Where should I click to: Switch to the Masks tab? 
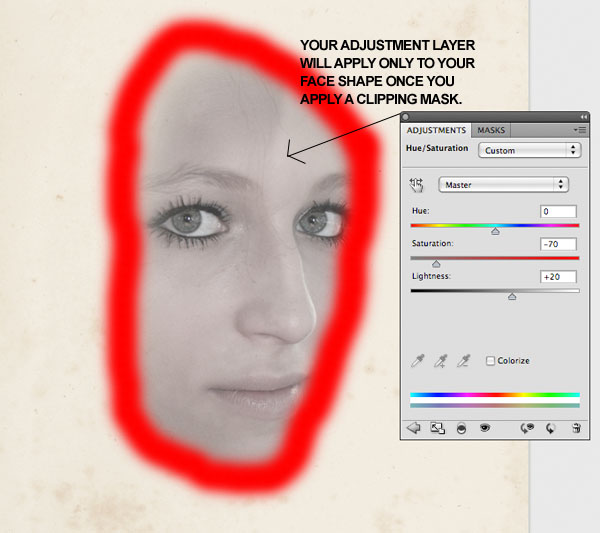click(x=491, y=130)
